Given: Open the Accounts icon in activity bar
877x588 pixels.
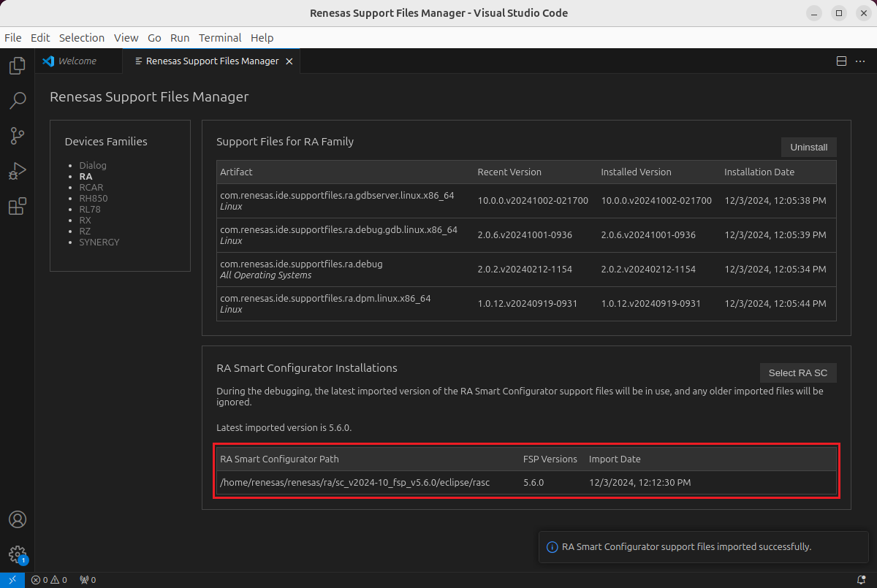Looking at the screenshot, I should pos(18,519).
